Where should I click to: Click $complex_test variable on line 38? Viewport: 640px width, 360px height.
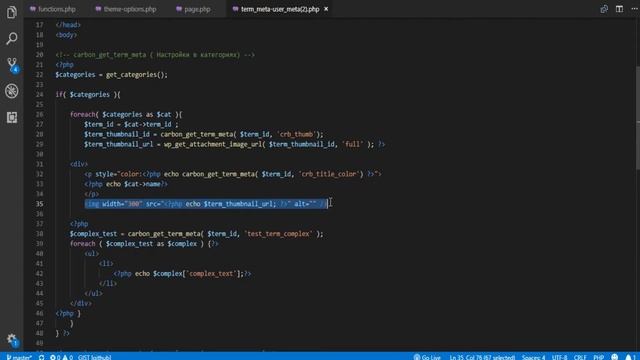(x=93, y=234)
